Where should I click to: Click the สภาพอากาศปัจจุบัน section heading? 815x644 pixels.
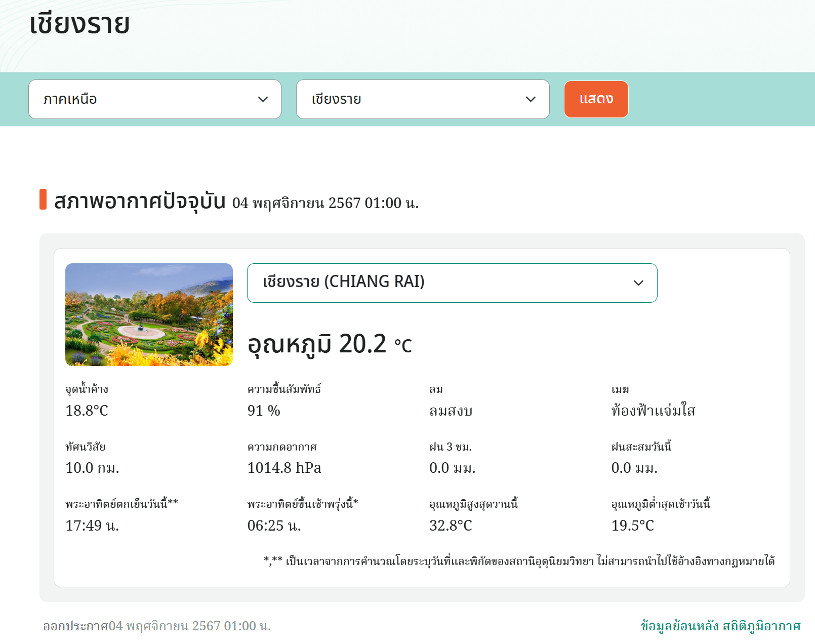[140, 201]
